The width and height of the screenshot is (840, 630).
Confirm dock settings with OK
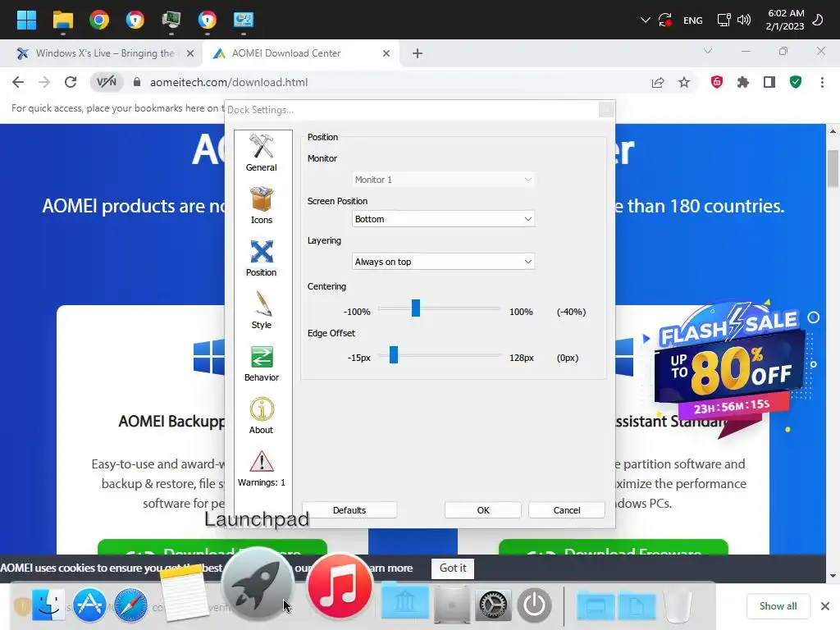482,510
